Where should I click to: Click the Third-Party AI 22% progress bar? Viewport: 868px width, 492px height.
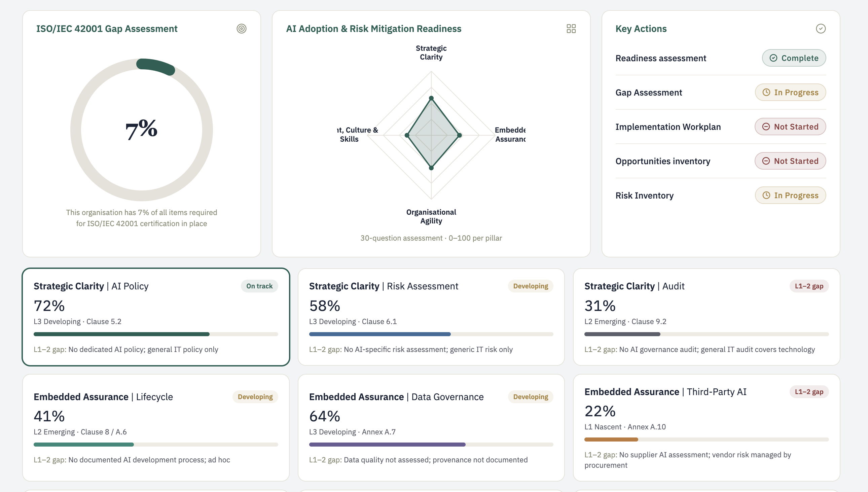point(706,440)
